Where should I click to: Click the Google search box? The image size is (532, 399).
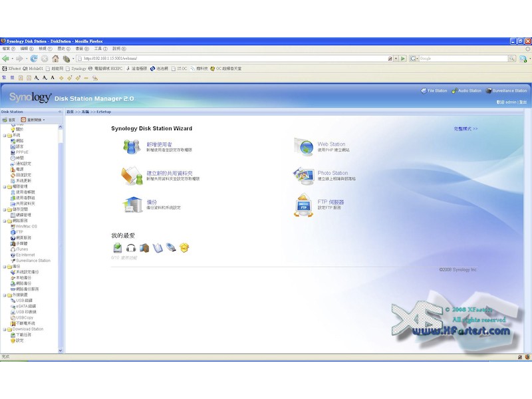click(x=464, y=59)
